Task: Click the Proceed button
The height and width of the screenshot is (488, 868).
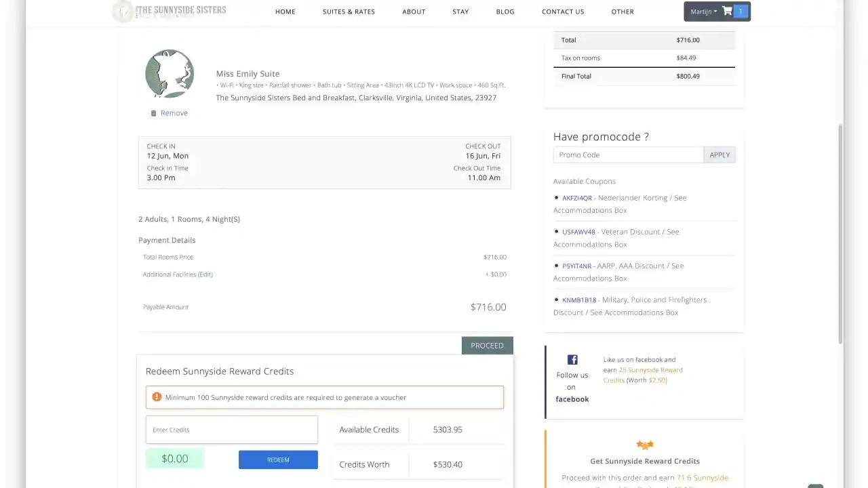Action: point(488,346)
